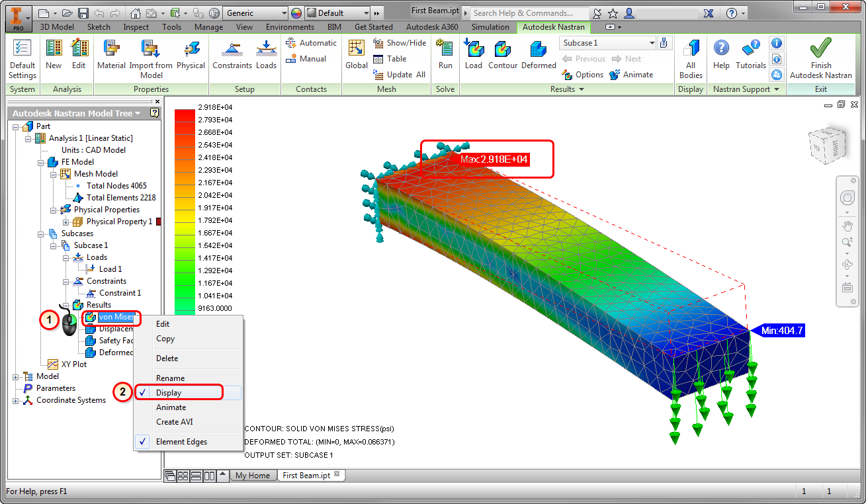866x504 pixels.
Task: Click the Autodesk Exchange X icon
Action: click(x=709, y=13)
